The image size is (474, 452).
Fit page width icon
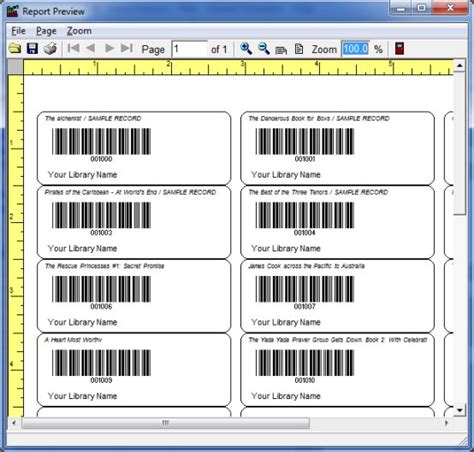pyautogui.click(x=281, y=50)
